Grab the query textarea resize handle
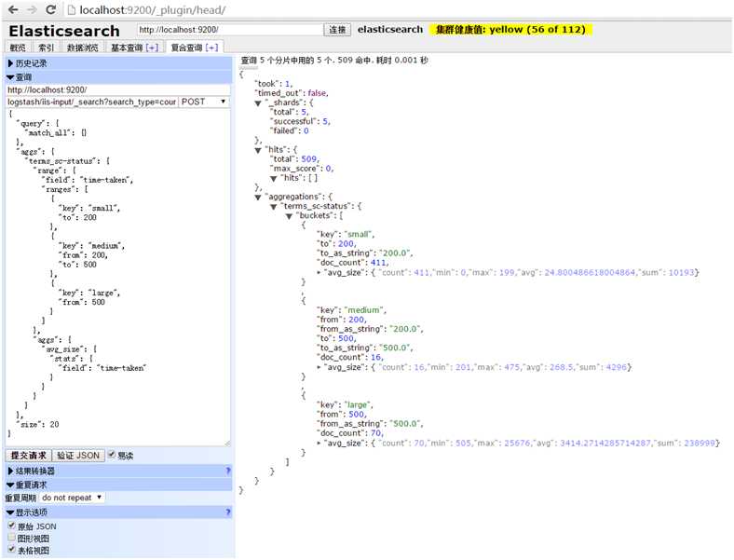 [227, 443]
